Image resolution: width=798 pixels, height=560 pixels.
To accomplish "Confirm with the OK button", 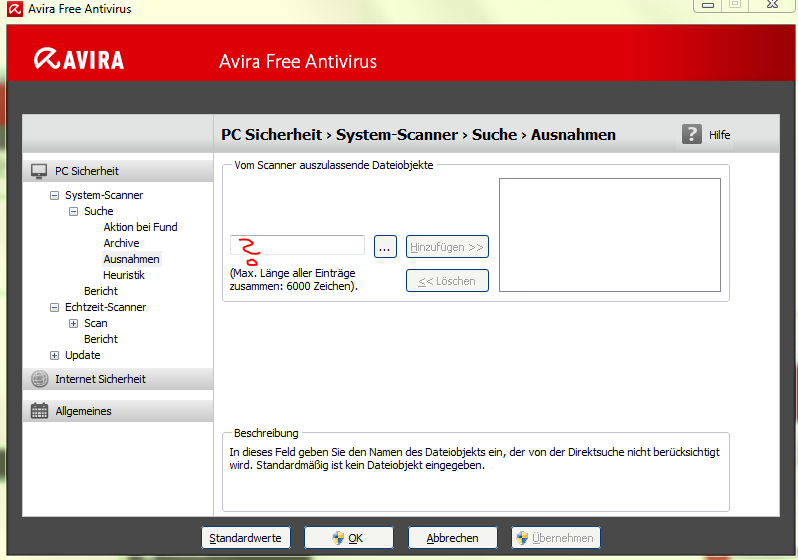I will coord(349,538).
